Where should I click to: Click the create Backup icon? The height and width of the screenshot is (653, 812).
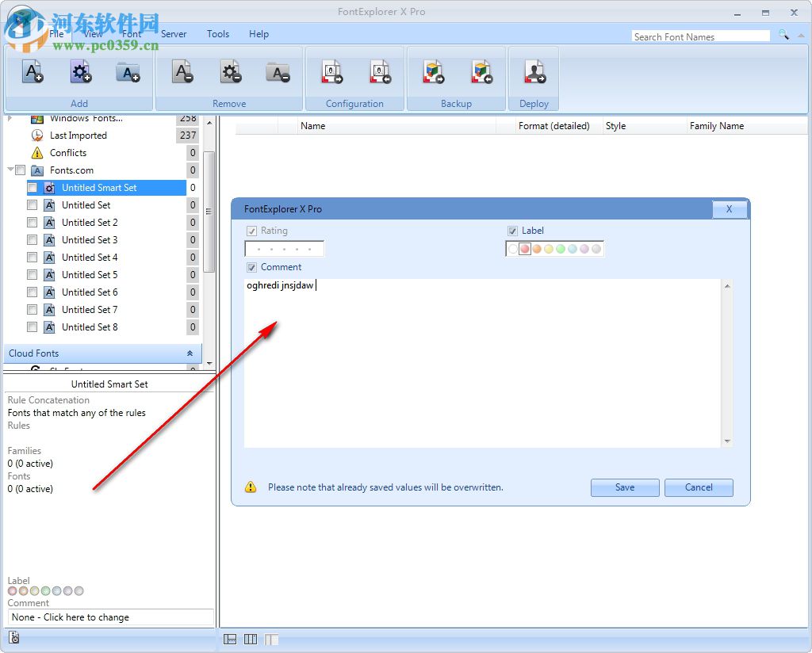434,72
